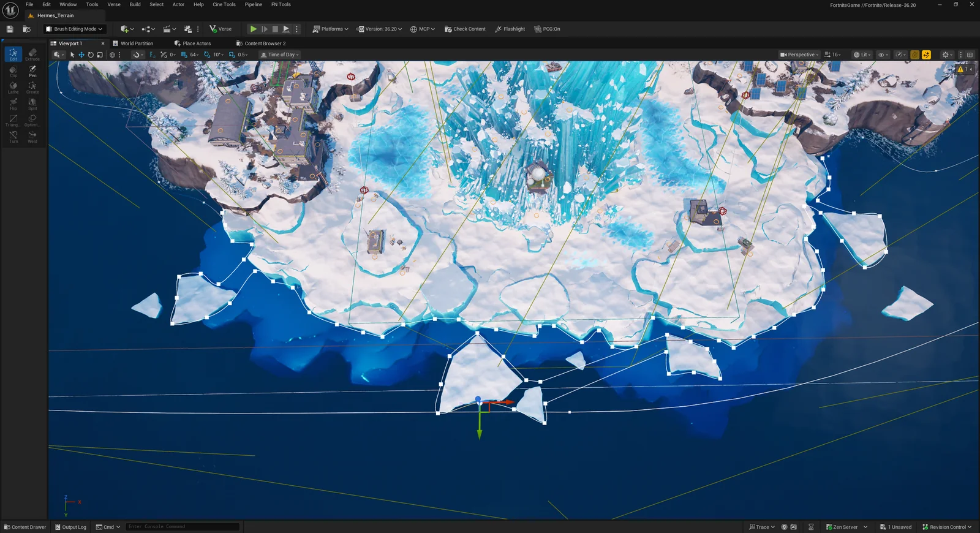
Task: Toggle the PCG:On button
Action: (x=547, y=29)
